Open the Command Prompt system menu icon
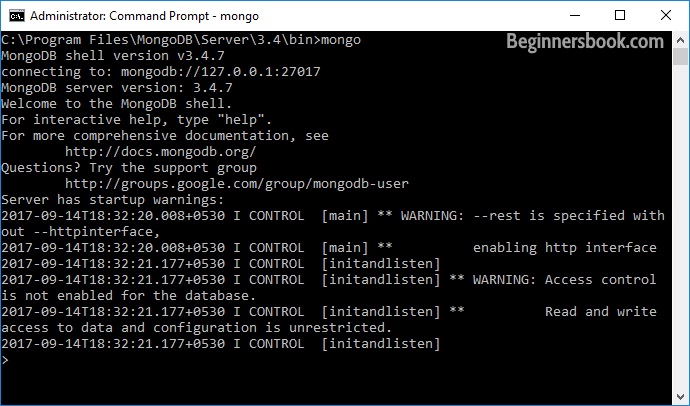This screenshot has width=690, height=406. pos(17,16)
